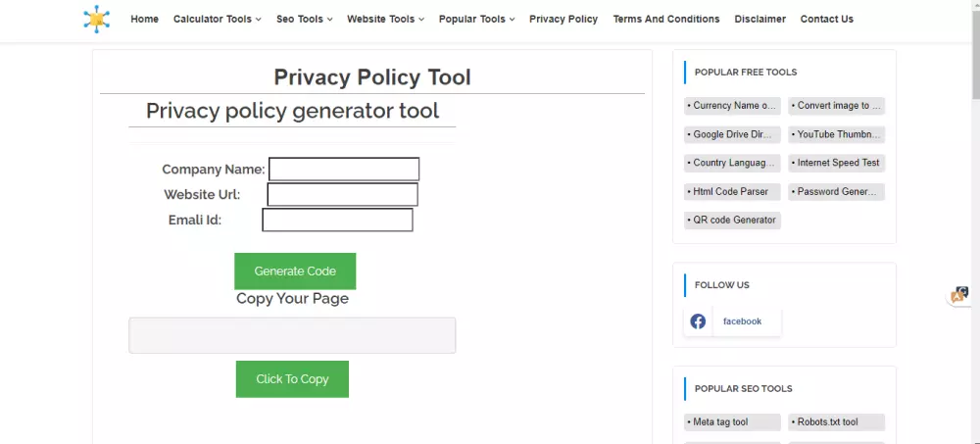Open the Contact Us page

(826, 19)
